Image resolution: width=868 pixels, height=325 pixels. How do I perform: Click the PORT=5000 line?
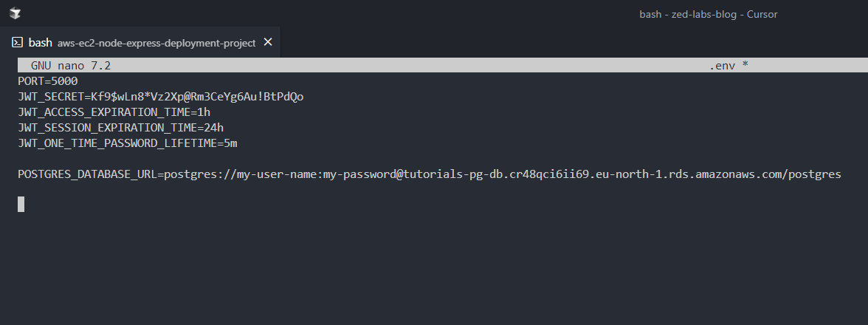tap(48, 81)
